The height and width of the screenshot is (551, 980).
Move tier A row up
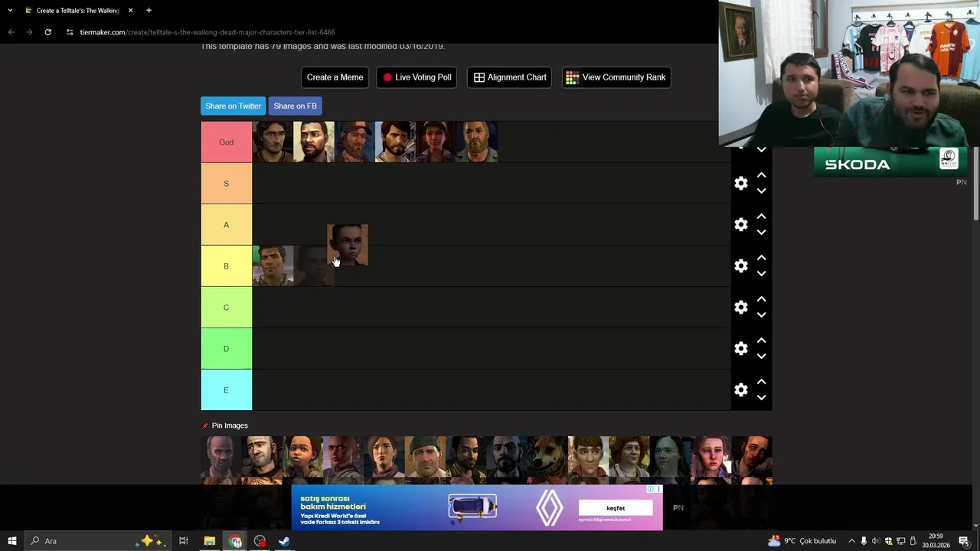coord(761,217)
